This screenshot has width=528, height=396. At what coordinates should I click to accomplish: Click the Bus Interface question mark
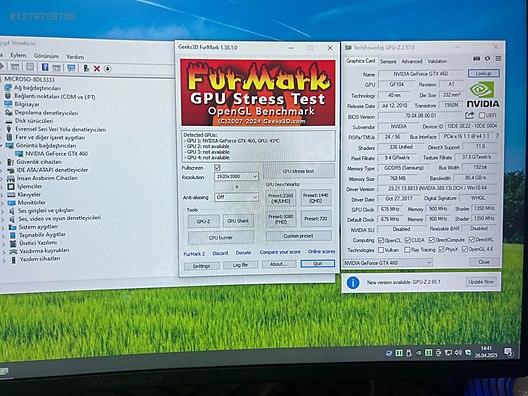point(497,136)
